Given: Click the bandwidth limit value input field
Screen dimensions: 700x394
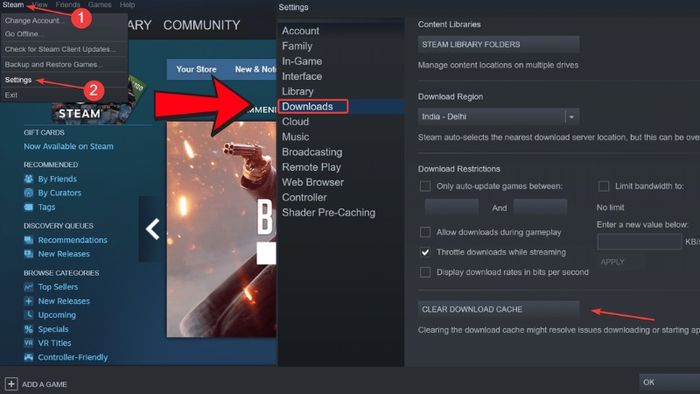Looking at the screenshot, I should point(639,242).
